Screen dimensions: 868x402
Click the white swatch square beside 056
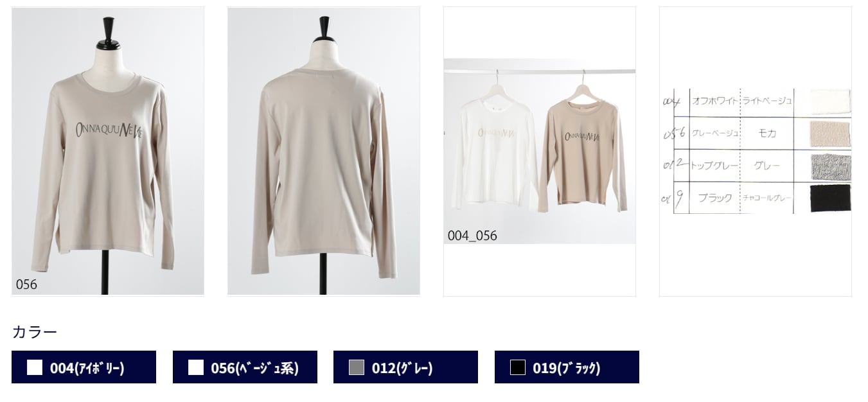click(x=196, y=367)
